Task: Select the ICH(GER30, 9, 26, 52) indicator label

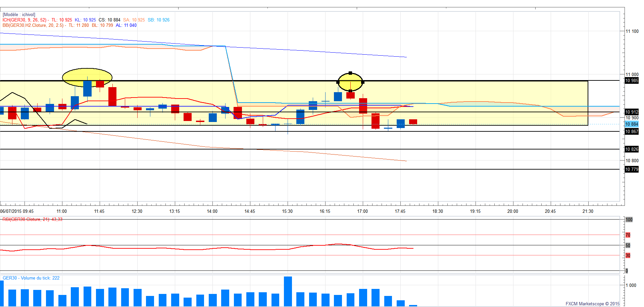Action: [x=24, y=20]
